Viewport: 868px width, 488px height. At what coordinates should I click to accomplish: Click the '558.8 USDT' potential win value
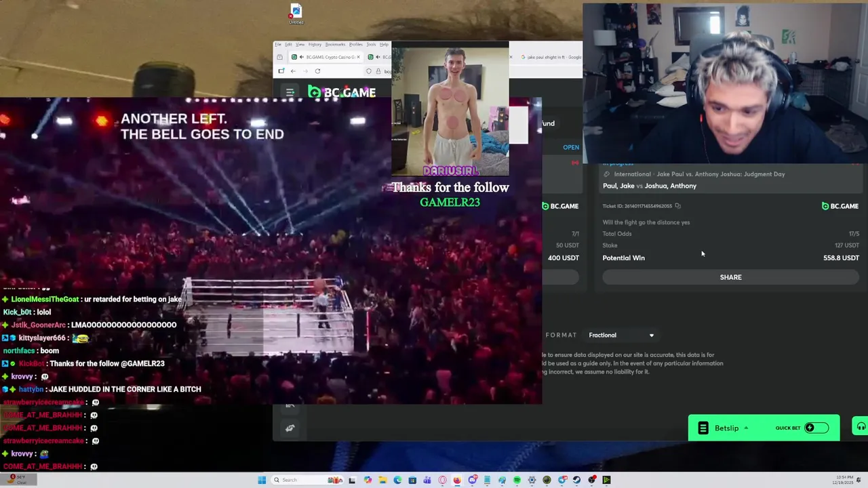click(x=841, y=258)
